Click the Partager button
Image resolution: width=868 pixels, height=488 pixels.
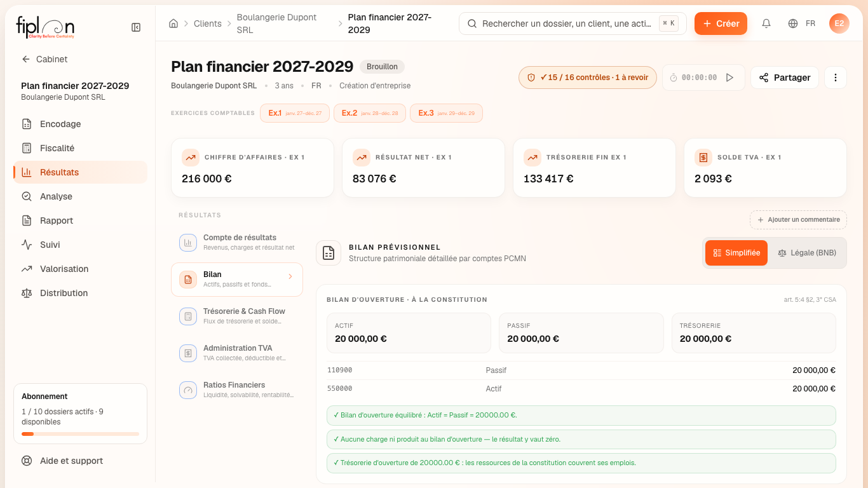785,78
